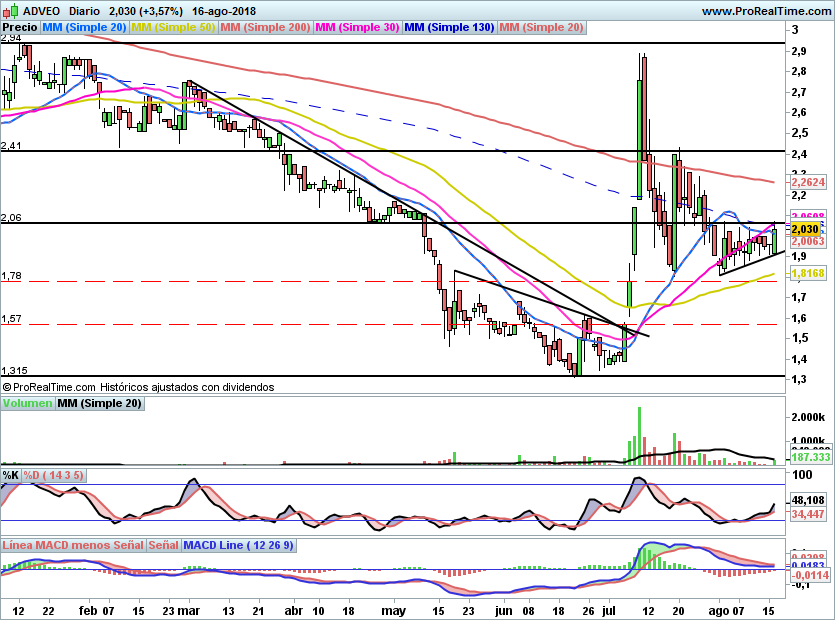The image size is (835, 620).
Task: Click the Volumen panel label
Action: pos(27,403)
